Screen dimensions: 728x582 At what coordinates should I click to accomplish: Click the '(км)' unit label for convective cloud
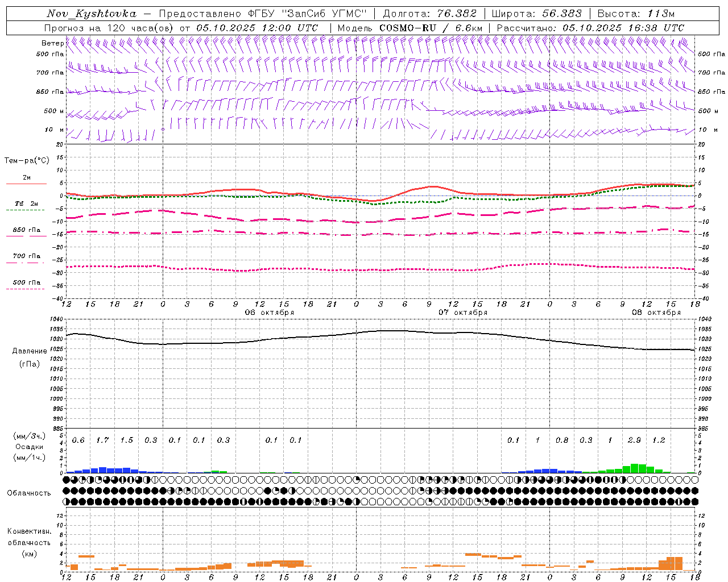click(30, 554)
